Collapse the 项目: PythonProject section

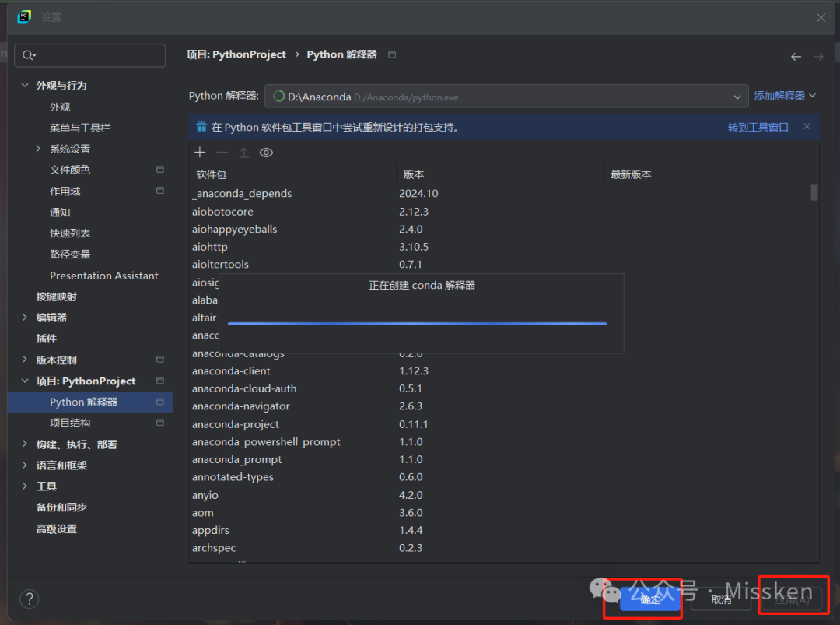[25, 381]
